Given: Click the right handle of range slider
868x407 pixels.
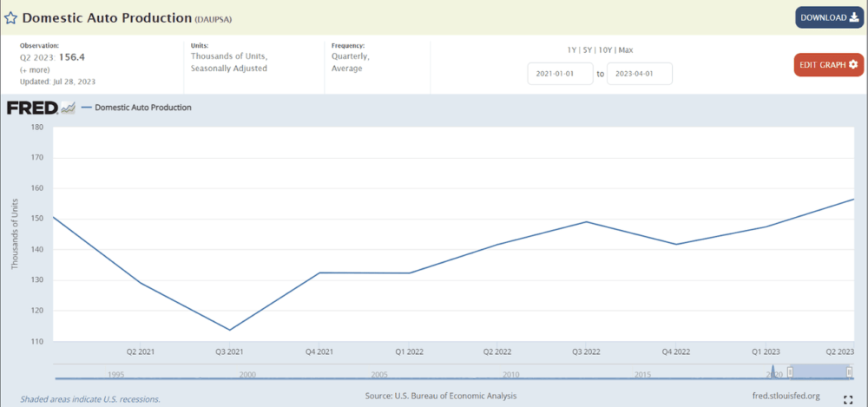Looking at the screenshot, I should pos(849,372).
